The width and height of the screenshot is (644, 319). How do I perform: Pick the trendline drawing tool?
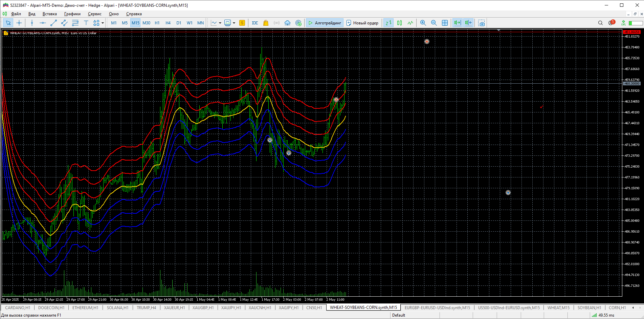point(53,23)
